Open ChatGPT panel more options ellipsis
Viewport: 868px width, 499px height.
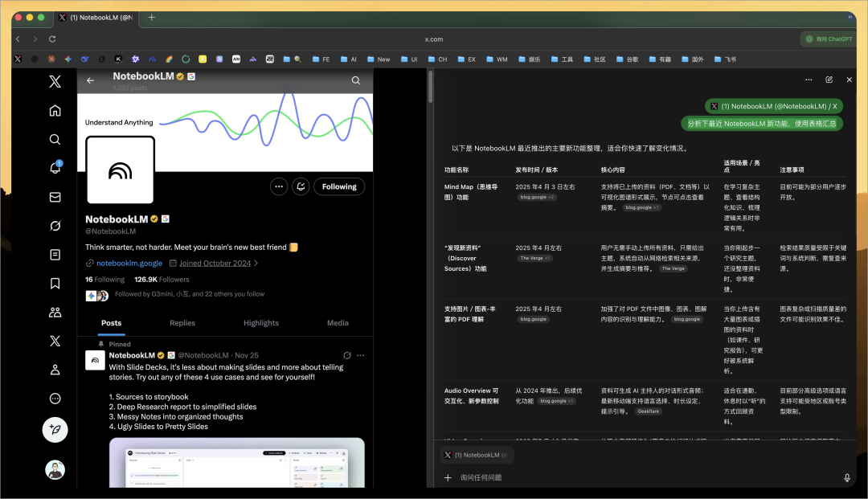pyautogui.click(x=809, y=80)
